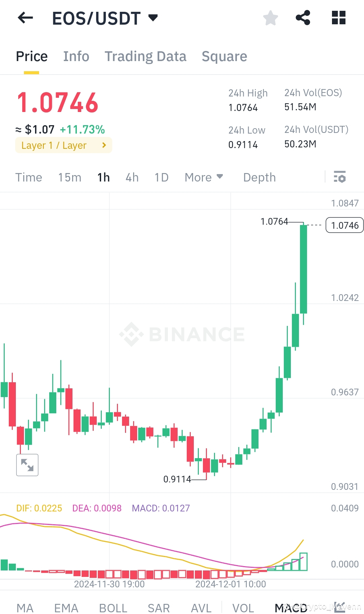The image size is (364, 614).
Task: Enable the SAR indicator overlay
Action: tap(158, 606)
